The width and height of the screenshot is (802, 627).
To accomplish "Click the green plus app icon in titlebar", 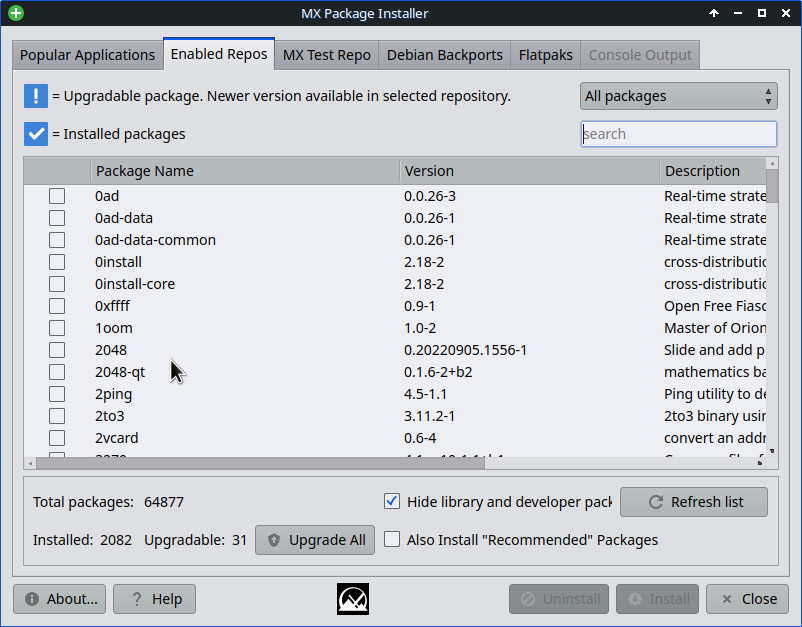I will (x=16, y=13).
